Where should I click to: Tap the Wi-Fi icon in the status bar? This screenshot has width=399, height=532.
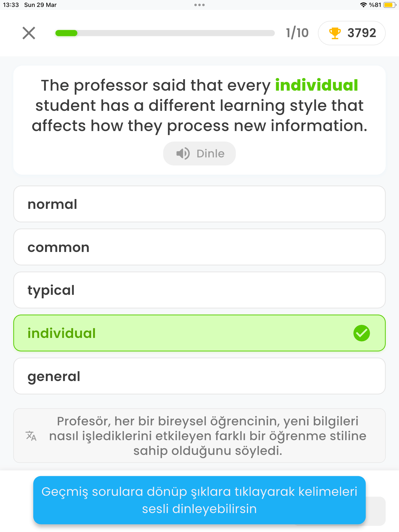(363, 5)
